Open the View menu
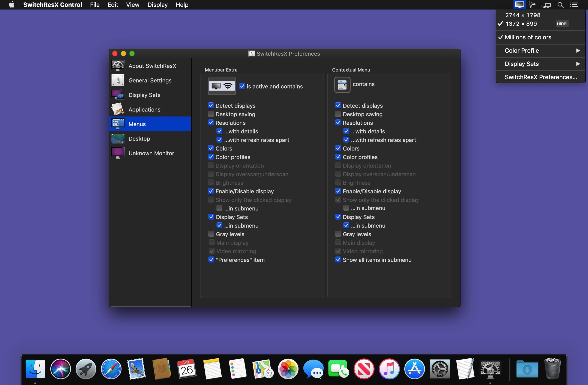 132,5
